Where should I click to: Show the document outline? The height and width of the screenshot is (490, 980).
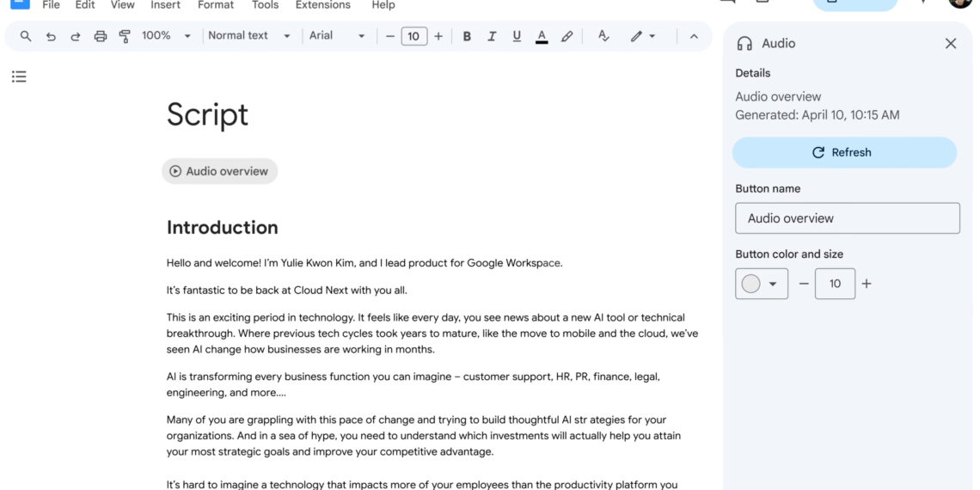[19, 77]
